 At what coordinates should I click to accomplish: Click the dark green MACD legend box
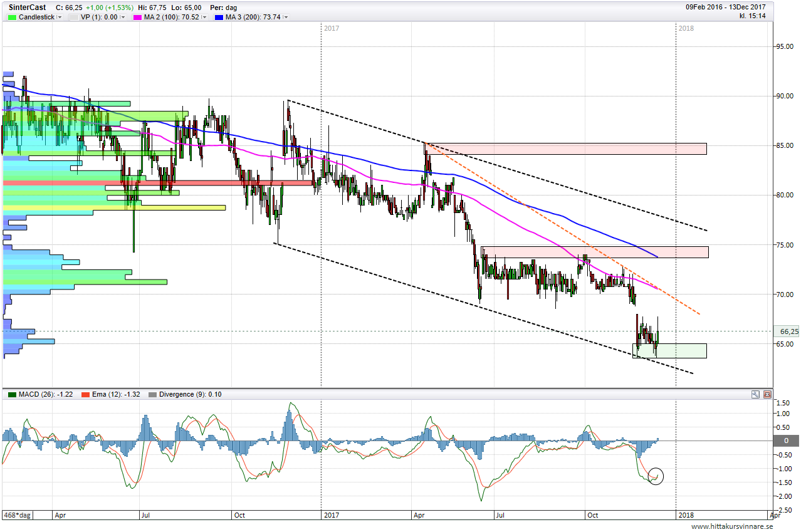pos(12,394)
